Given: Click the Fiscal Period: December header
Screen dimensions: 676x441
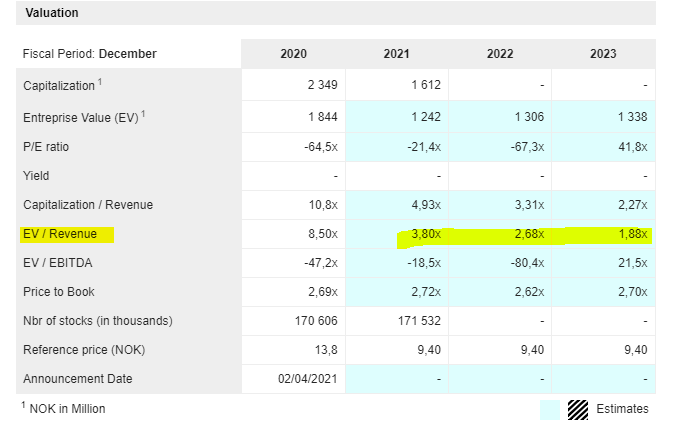Looking at the screenshot, I should tap(90, 54).
